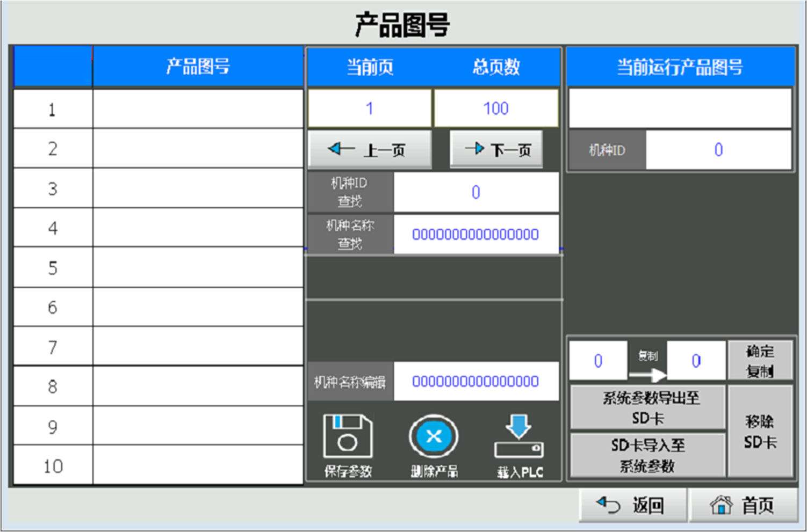
Task: Edit the 机种名称编辑 name field
Action: pyautogui.click(x=476, y=381)
